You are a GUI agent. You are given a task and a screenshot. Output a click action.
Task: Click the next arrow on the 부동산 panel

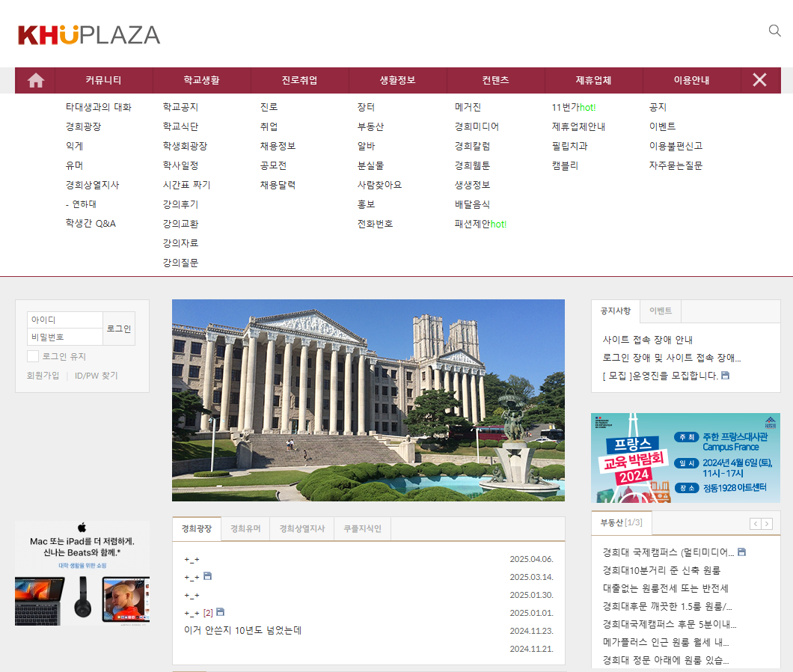pos(766,523)
